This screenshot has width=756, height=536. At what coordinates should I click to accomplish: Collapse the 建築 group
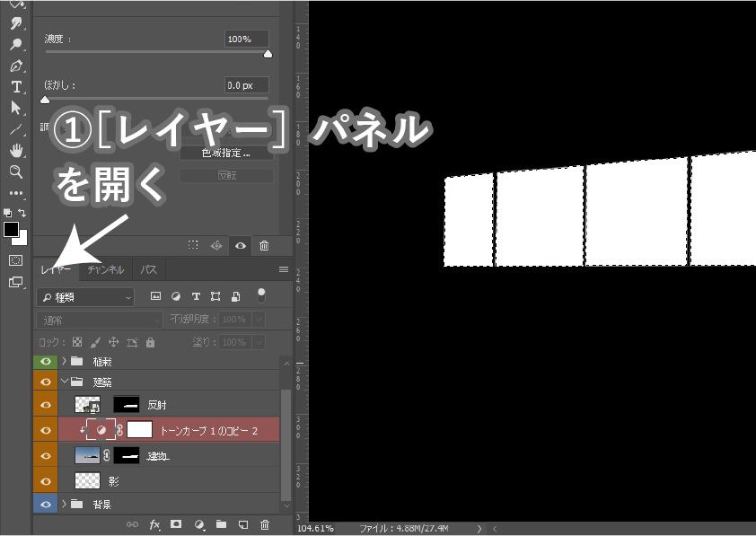65,382
